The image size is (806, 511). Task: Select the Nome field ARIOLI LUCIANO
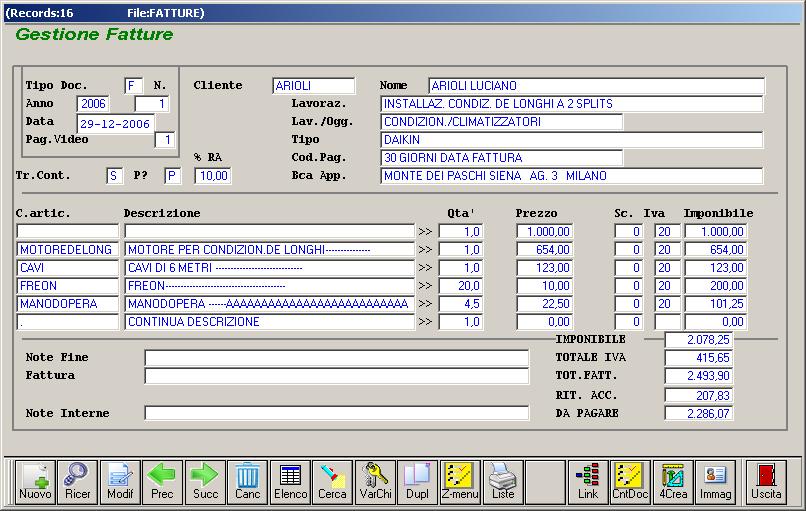pyautogui.click(x=596, y=86)
